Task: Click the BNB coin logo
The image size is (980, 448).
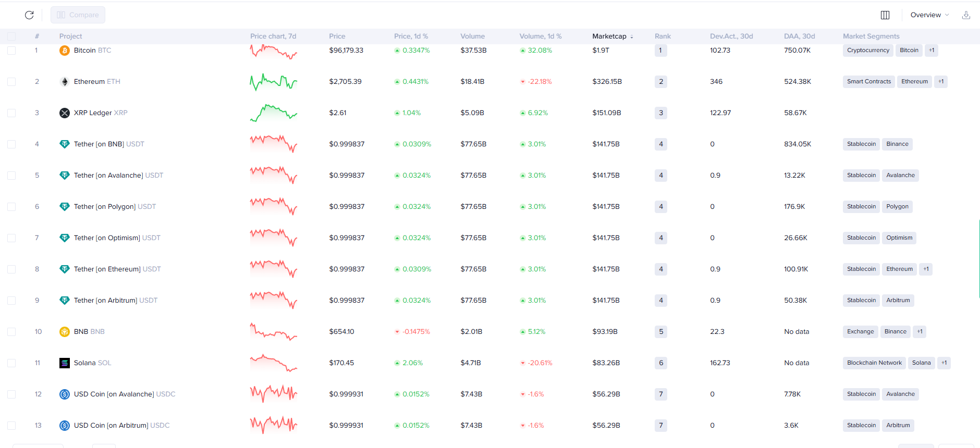Action: point(65,332)
